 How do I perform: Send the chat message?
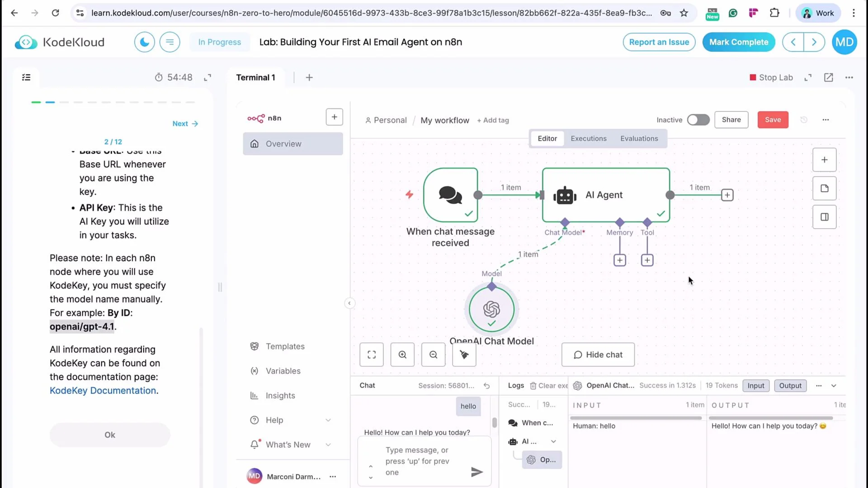pyautogui.click(x=476, y=472)
